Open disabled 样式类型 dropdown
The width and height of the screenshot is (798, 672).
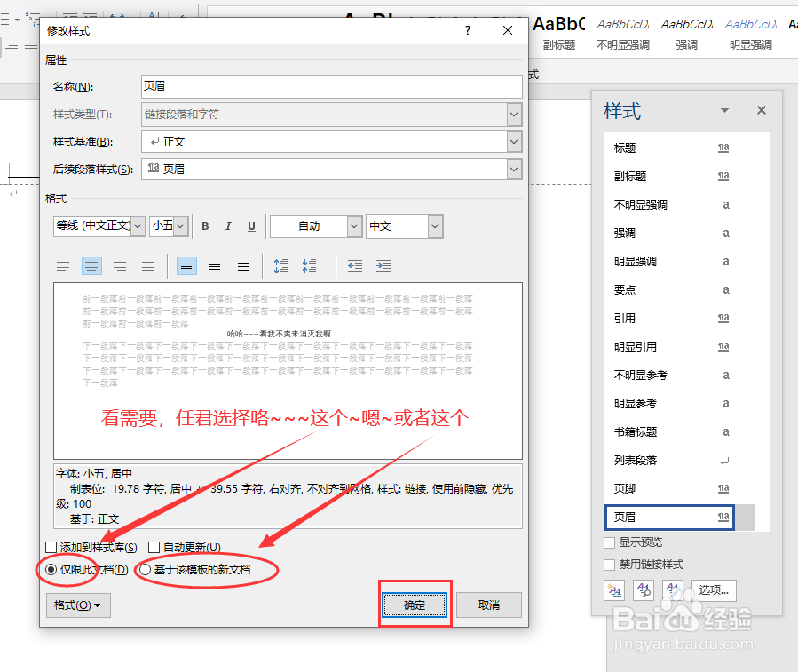pyautogui.click(x=515, y=114)
